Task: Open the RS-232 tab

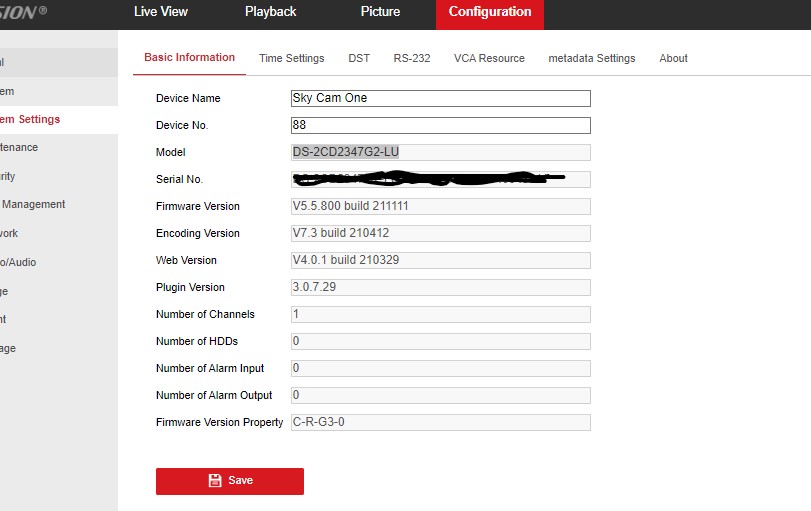Action: 412,59
